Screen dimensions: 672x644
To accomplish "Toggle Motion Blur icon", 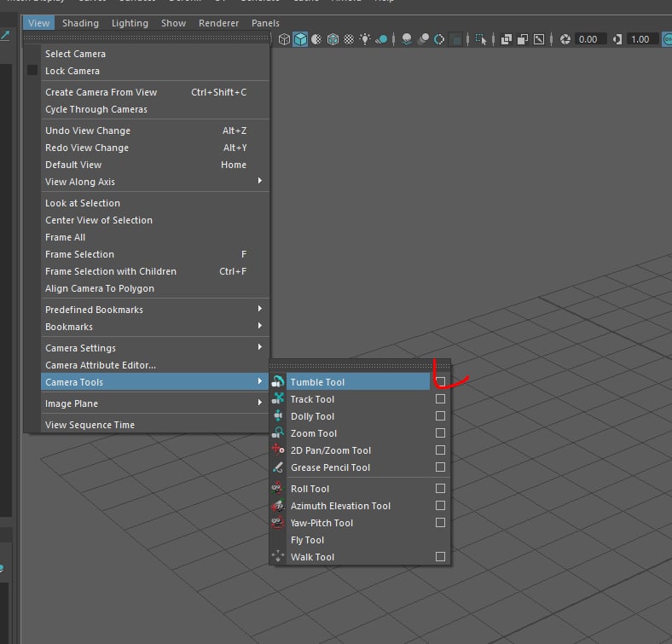I will (x=423, y=39).
